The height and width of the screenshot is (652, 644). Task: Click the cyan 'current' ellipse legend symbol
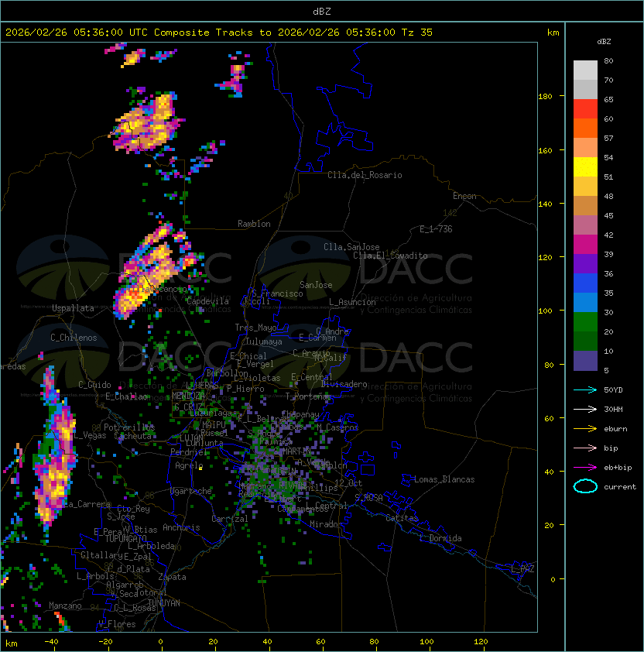585,486
